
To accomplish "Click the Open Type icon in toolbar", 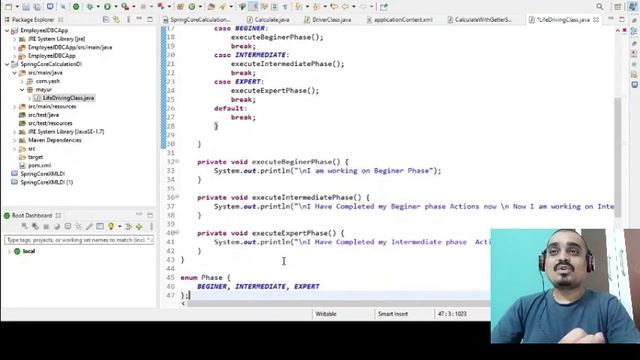I will coord(211,7).
